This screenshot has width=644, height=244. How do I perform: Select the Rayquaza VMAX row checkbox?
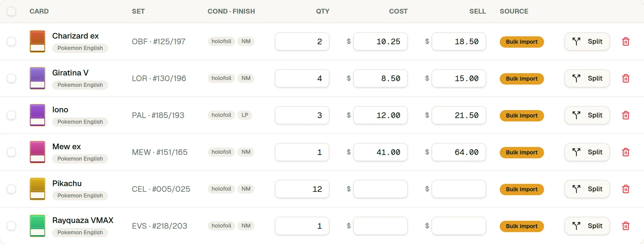pyautogui.click(x=11, y=226)
